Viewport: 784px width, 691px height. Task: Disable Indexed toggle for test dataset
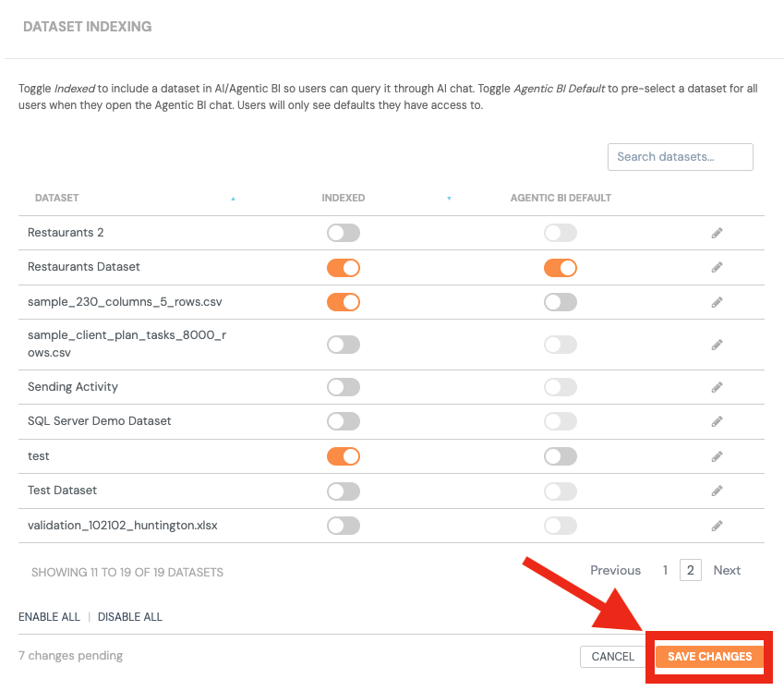tap(344, 456)
